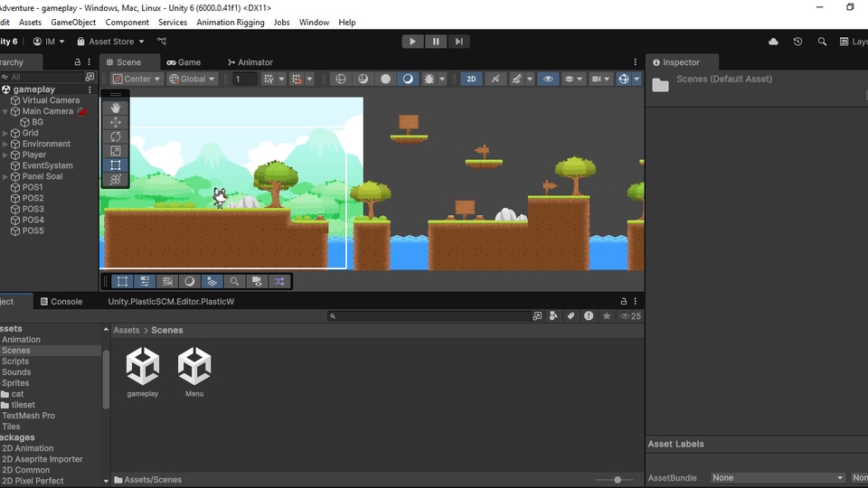
Task: Expand the Environment object in Hierarchy
Action: click(x=5, y=144)
